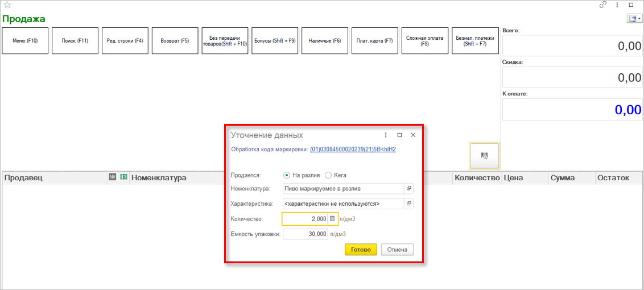Screen dimensions: 644x290
Task: Click the copy link icon in title bar
Action: (603, 5)
